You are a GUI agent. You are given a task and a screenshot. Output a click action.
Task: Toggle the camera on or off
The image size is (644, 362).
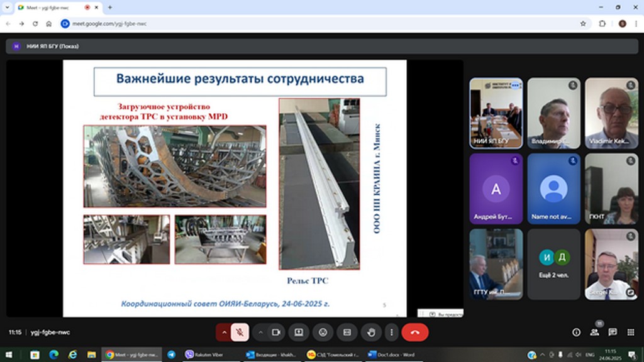(x=275, y=332)
